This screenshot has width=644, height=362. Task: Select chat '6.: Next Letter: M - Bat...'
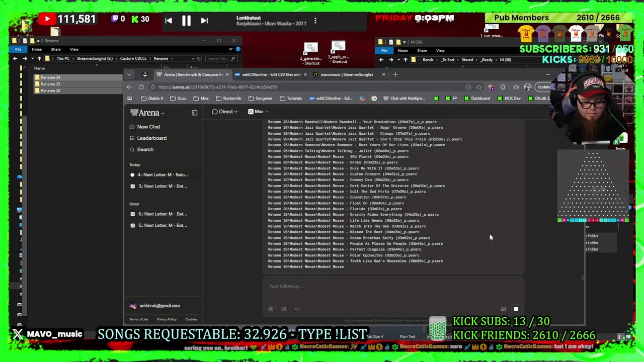coord(159,214)
